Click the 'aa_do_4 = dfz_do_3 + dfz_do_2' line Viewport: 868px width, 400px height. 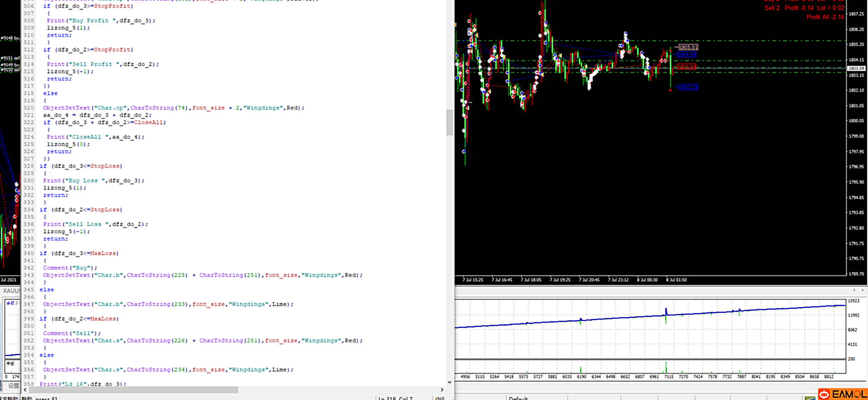[x=97, y=115]
